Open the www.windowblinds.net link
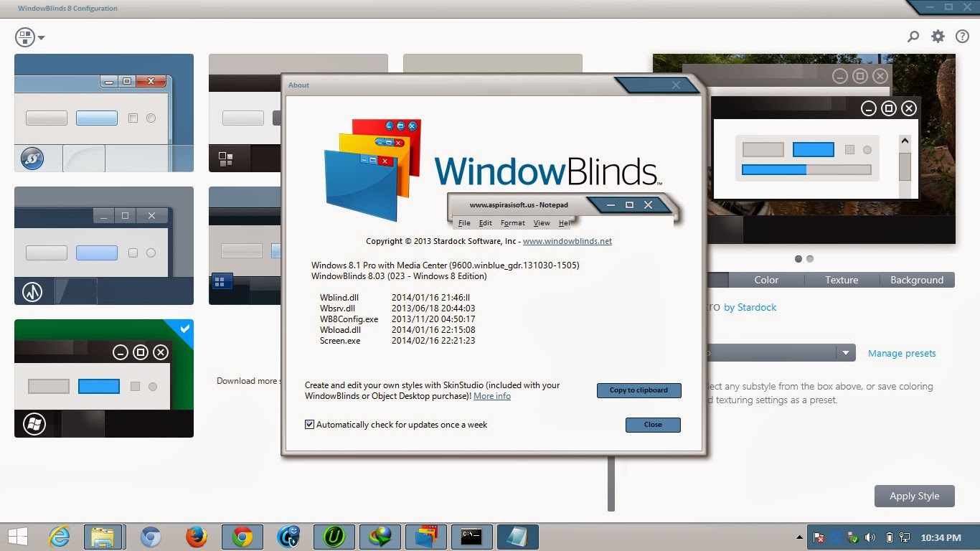 click(567, 241)
